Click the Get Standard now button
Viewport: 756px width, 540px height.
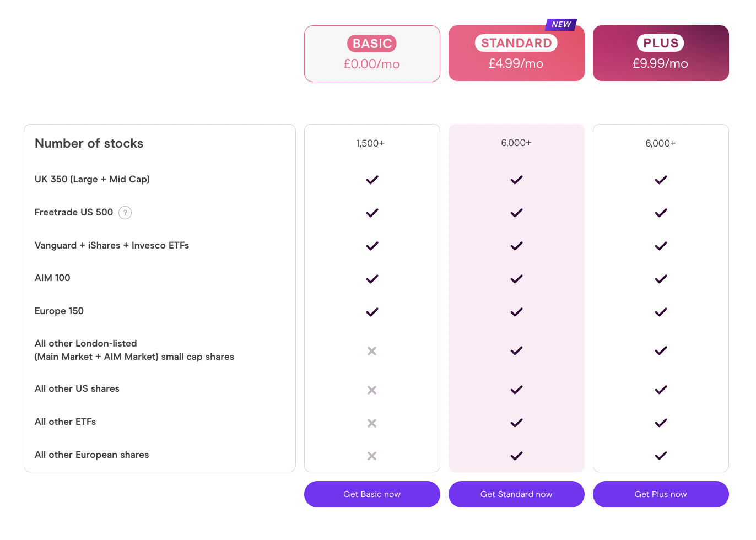[x=516, y=494]
